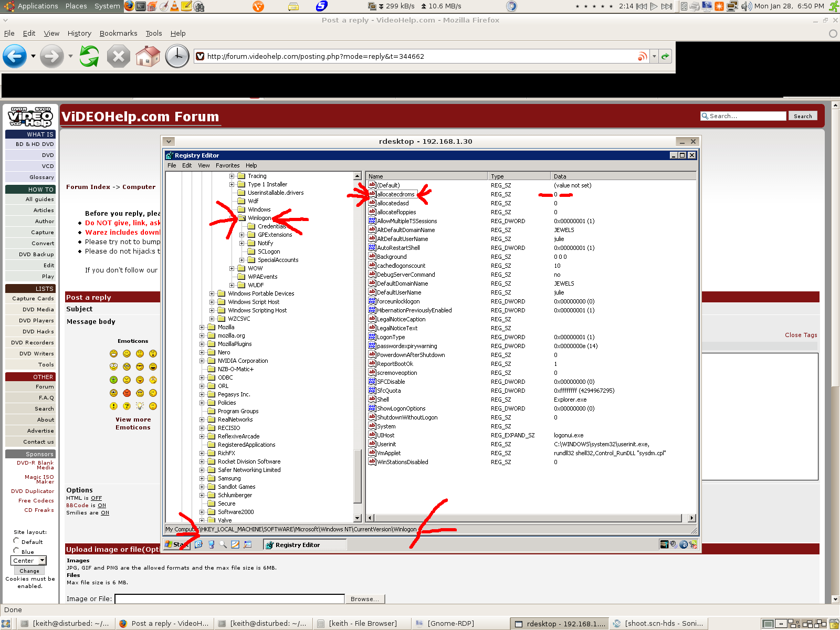The image size is (840, 630).
Task: Toggle HTML OFF link in Options
Action: (96, 498)
